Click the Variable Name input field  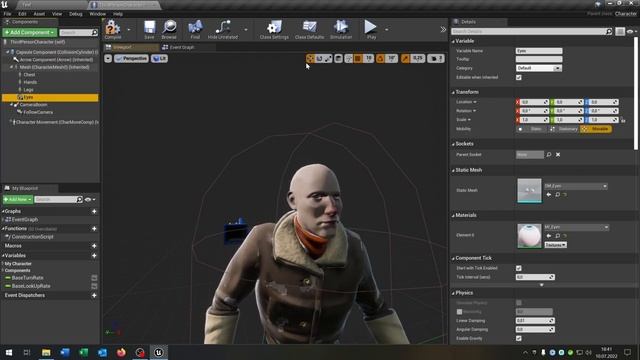coord(539,51)
